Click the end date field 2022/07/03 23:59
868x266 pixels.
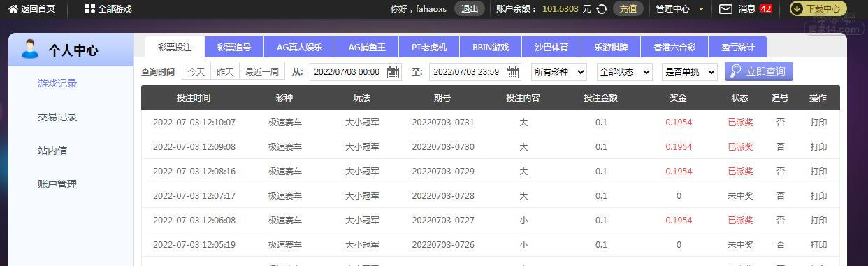coord(475,71)
